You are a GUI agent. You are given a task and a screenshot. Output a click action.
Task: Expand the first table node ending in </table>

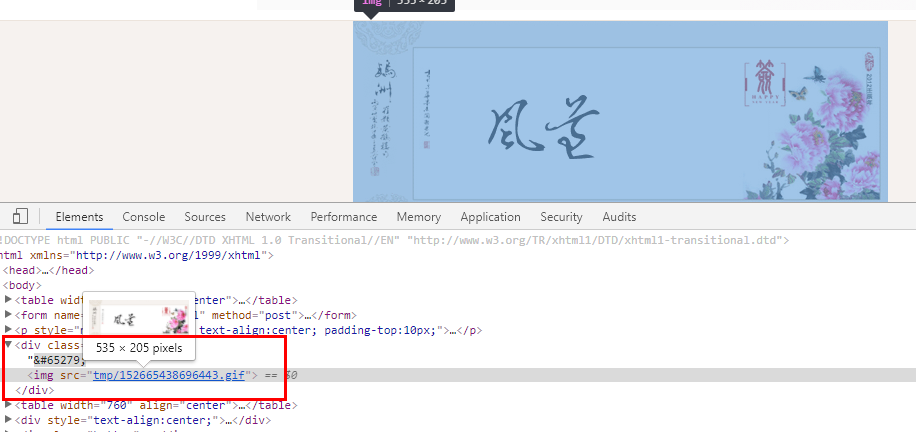click(x=8, y=300)
